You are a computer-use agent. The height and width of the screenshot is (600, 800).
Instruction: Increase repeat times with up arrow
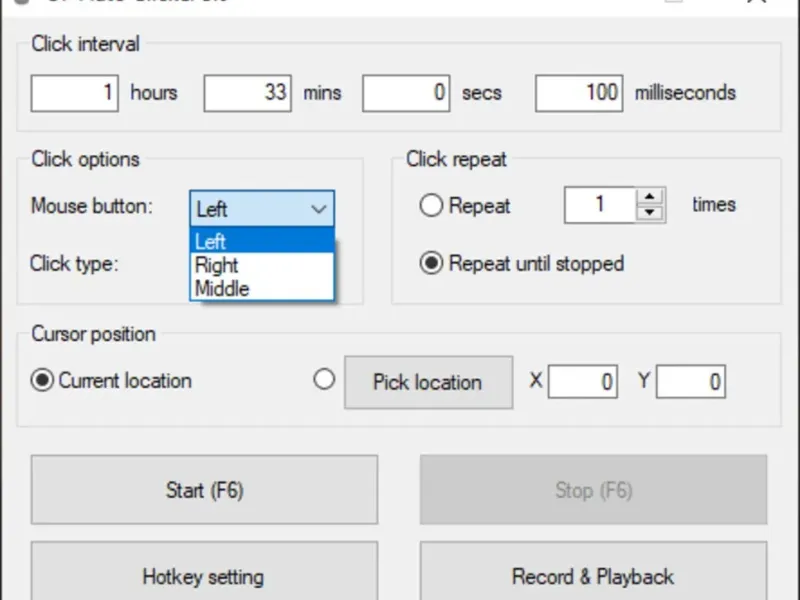650,197
